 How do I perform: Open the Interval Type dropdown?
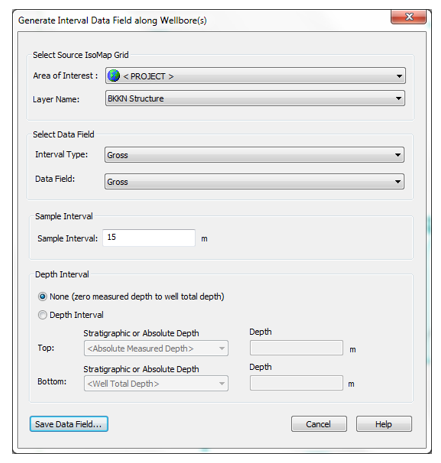255,155
